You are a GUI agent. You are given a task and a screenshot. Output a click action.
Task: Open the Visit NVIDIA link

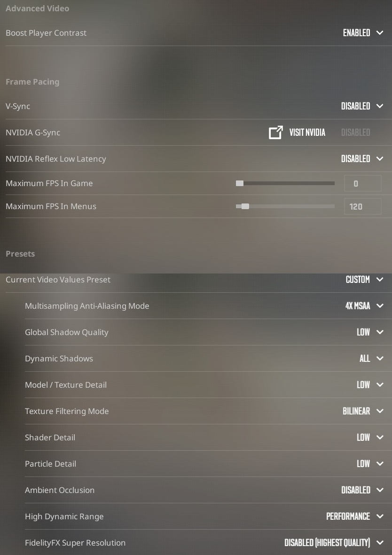click(307, 133)
